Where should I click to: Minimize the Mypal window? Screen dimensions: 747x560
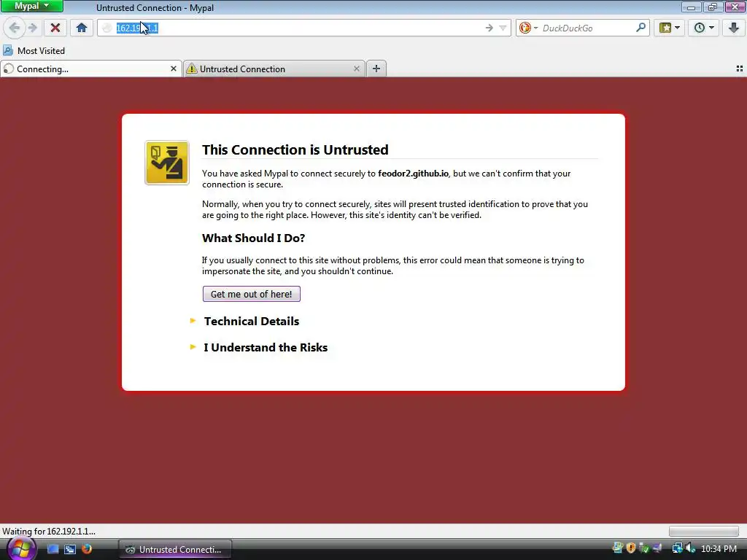691,7
